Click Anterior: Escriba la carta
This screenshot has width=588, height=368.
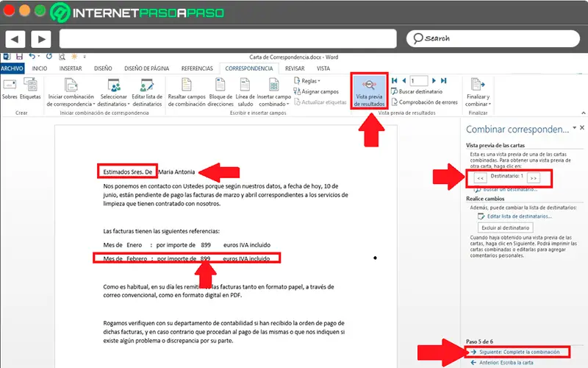(x=502, y=363)
